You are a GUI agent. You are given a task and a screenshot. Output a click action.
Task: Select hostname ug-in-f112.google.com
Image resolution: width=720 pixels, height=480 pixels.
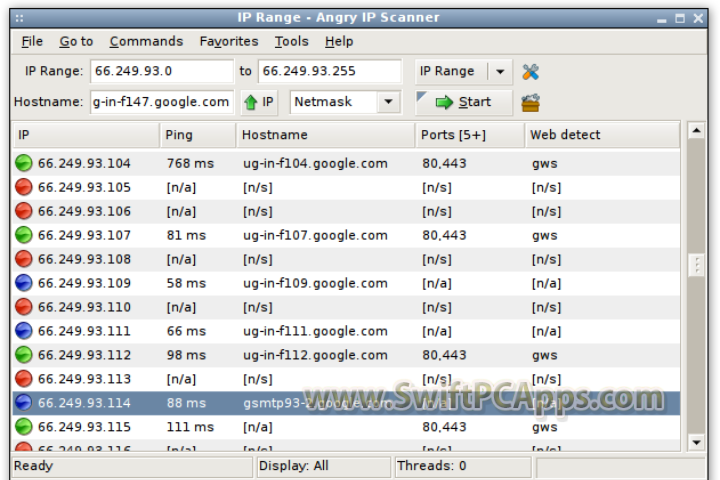click(x=315, y=355)
